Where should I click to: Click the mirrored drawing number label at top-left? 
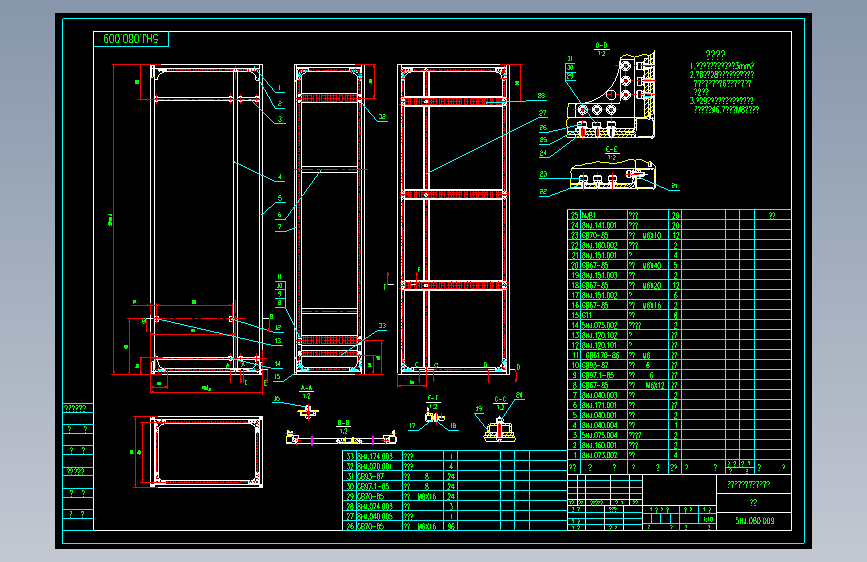[131, 39]
